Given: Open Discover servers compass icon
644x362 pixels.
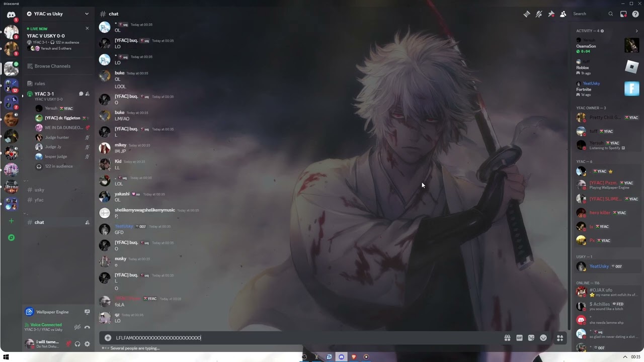Looking at the screenshot, I should click(x=11, y=237).
